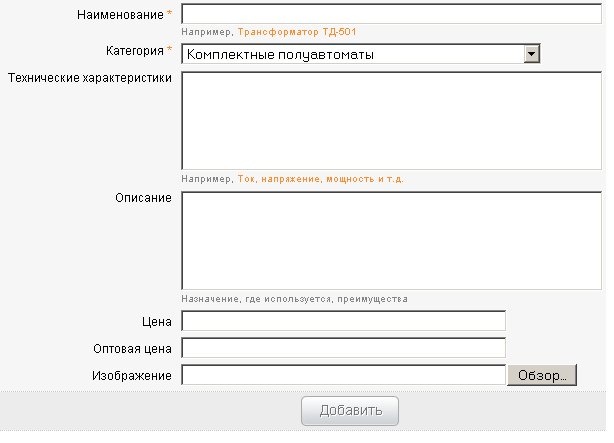This screenshot has width=614, height=443.
Task: Submit the form with Добавить button
Action: point(350,411)
